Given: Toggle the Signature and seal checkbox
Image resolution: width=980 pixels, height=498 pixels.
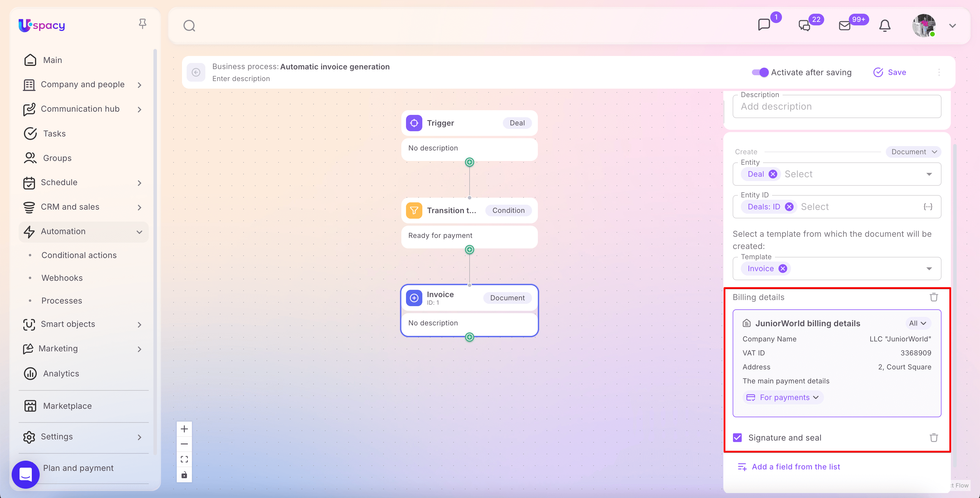Looking at the screenshot, I should pyautogui.click(x=737, y=438).
